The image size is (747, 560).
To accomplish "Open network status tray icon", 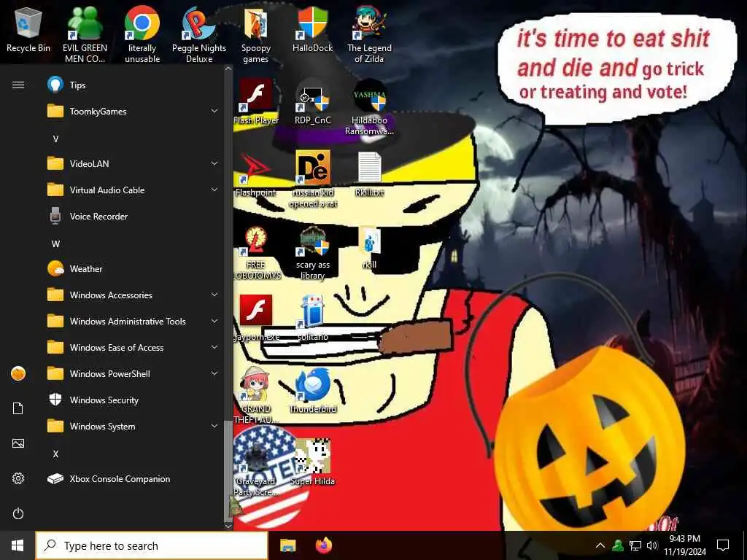I will 635,545.
